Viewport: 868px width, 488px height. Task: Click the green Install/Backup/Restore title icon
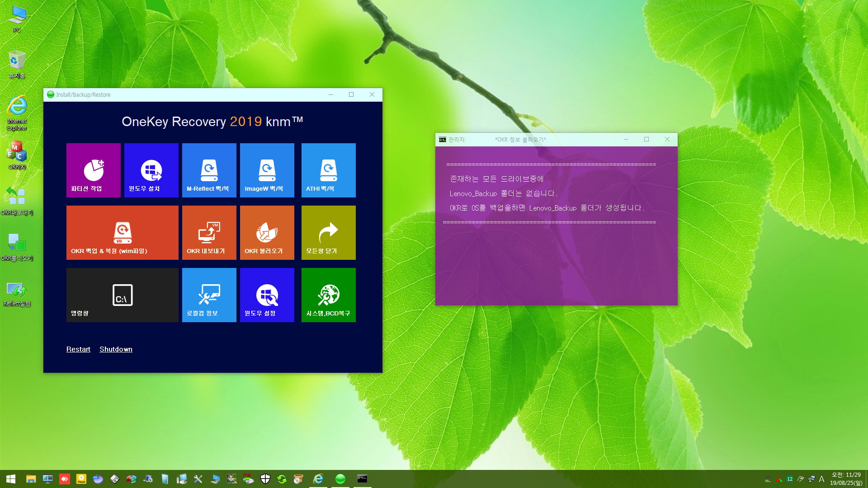[x=51, y=94]
